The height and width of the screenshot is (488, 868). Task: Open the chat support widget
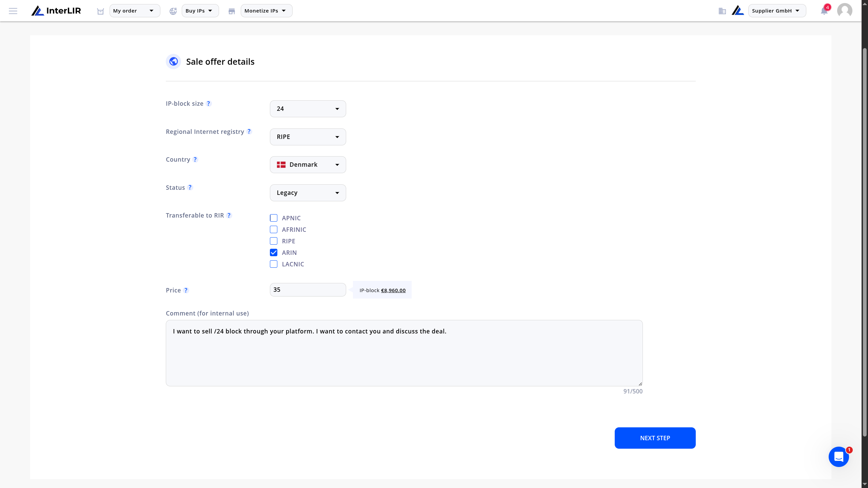point(839,457)
